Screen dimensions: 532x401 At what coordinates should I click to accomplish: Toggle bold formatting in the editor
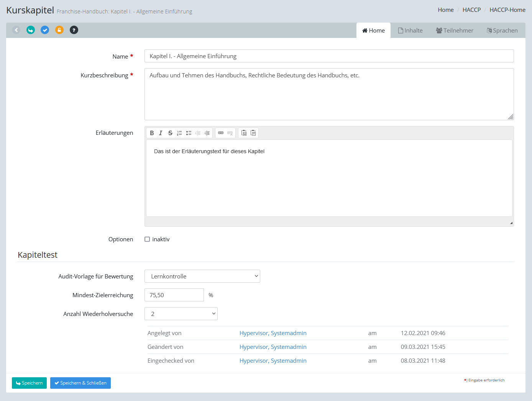pos(152,133)
